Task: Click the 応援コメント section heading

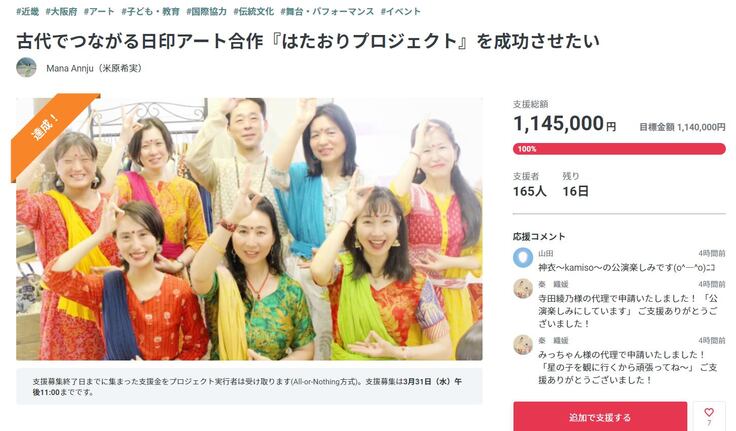Action: pyautogui.click(x=539, y=236)
